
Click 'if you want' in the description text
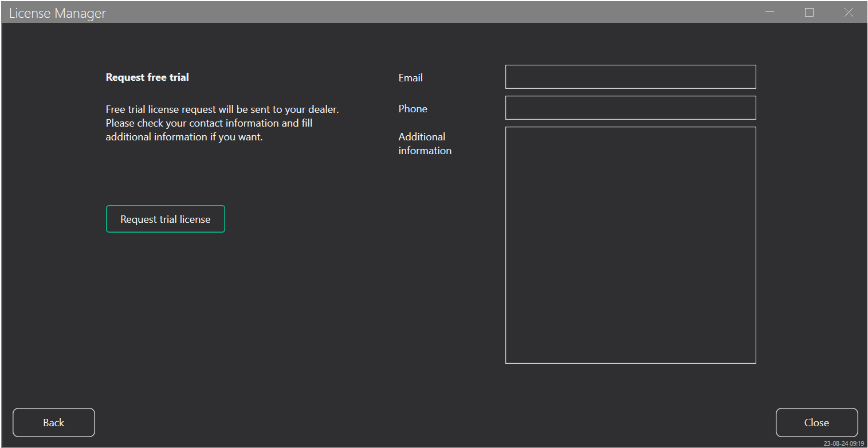coord(235,137)
